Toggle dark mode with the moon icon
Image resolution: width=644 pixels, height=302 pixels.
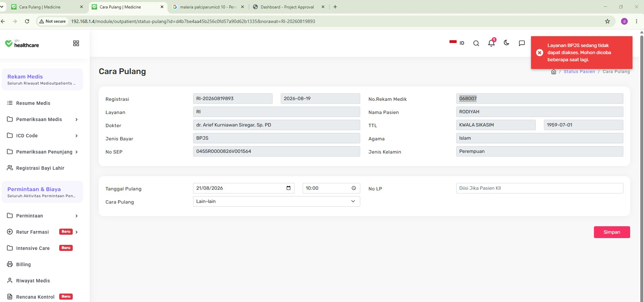click(x=506, y=43)
